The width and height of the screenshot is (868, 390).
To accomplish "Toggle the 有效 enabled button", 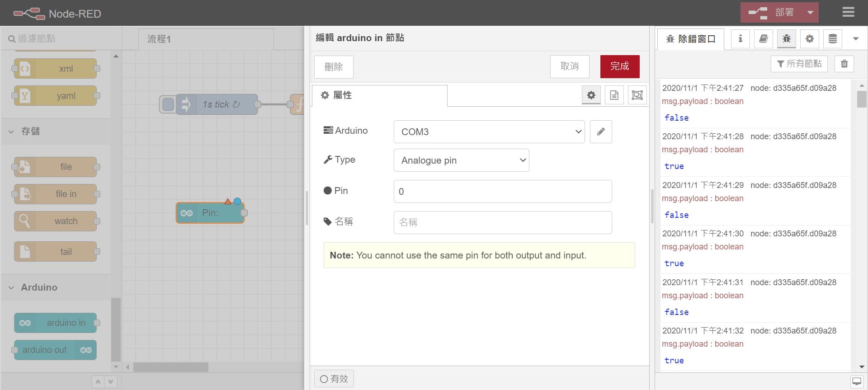I will click(x=334, y=379).
